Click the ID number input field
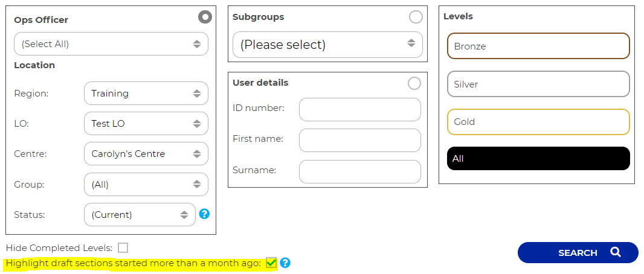 point(359,109)
